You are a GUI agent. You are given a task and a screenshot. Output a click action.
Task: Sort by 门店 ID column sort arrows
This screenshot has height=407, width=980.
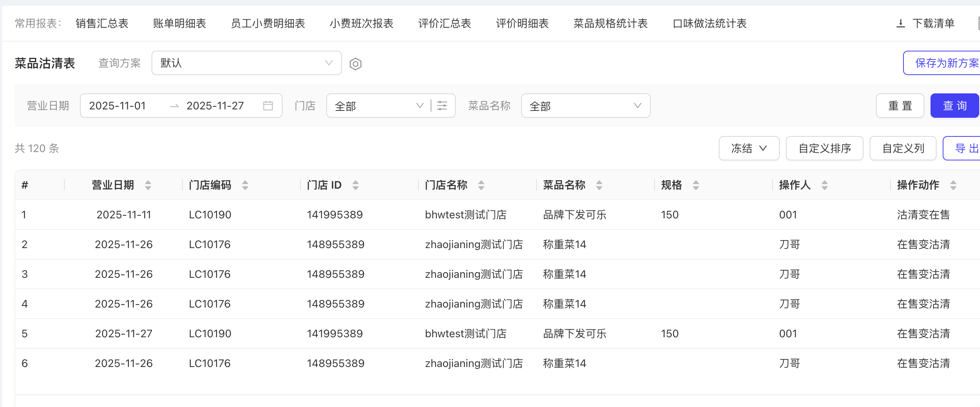pos(356,185)
